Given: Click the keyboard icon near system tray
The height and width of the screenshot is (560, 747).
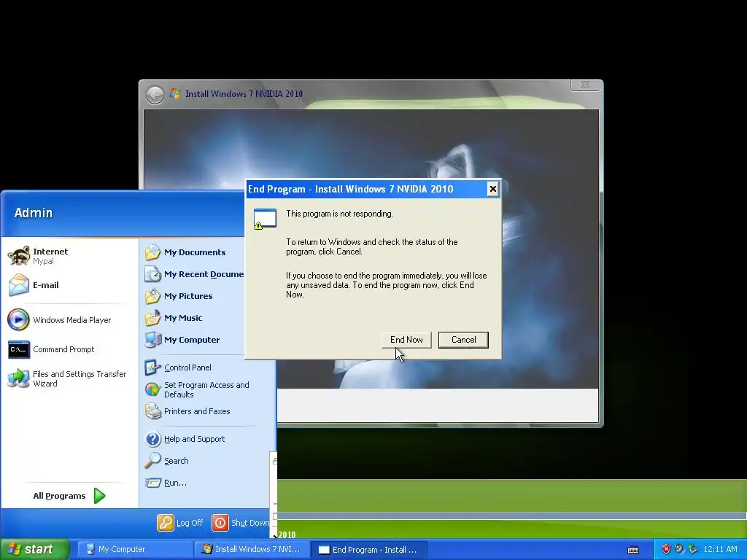Looking at the screenshot, I should click(x=633, y=550).
